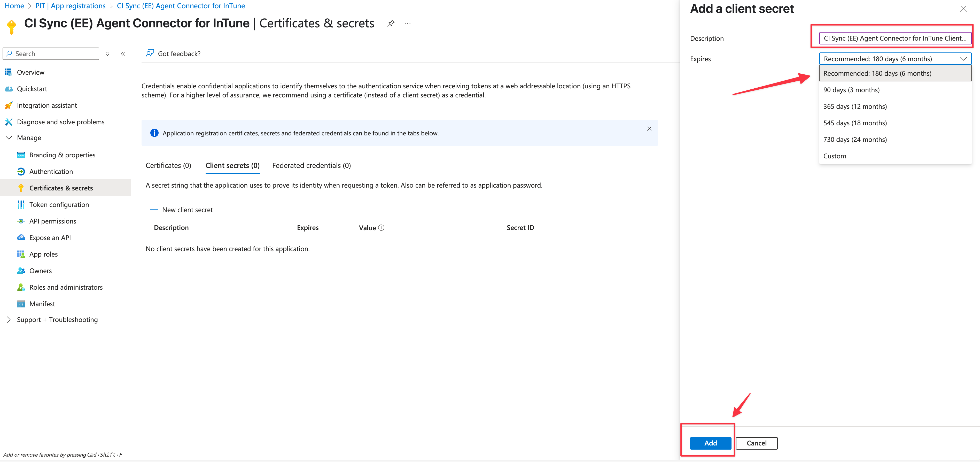Open App roles in sidebar

coord(43,254)
